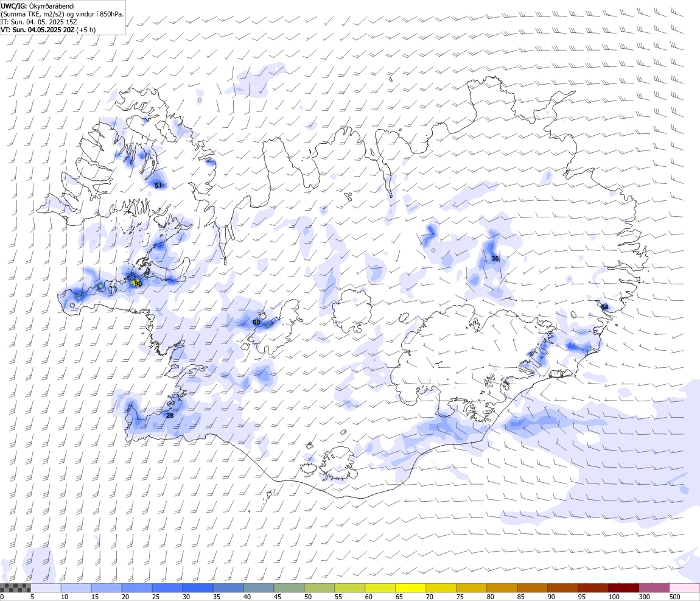Image resolution: width=700 pixels, height=601 pixels.
Task: Click the legend number '20'
Action: point(125,597)
